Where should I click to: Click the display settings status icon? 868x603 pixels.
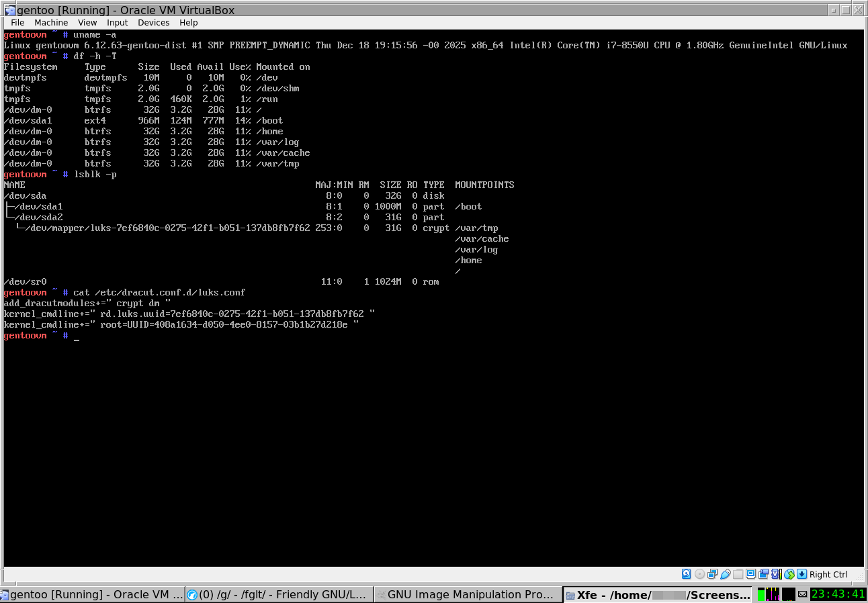(x=750, y=574)
